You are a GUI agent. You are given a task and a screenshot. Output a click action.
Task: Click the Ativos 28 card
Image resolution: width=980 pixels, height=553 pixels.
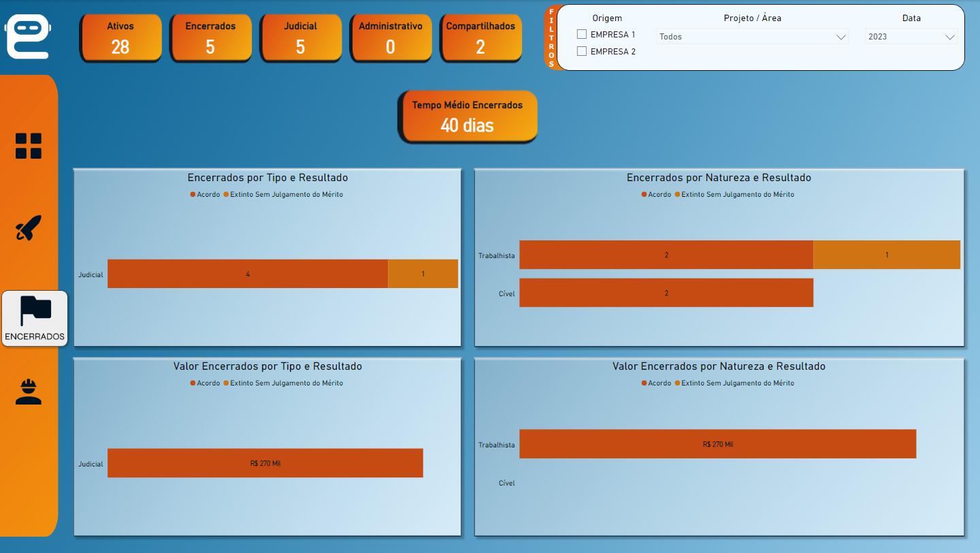pos(120,37)
